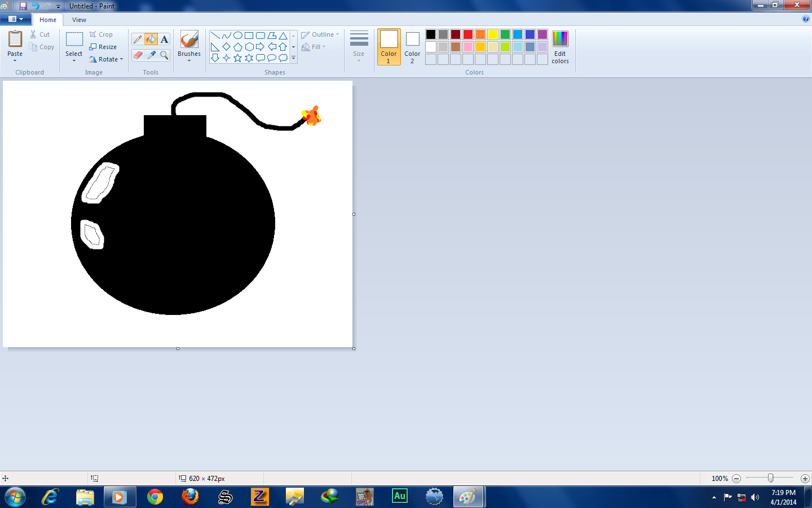The width and height of the screenshot is (812, 508).
Task: Switch to the Home ribbon tab
Action: click(48, 20)
